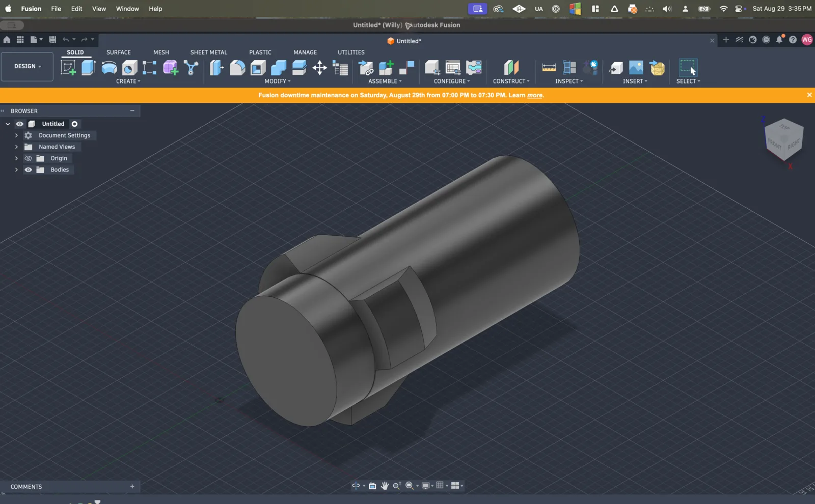Select the Hole tool
This screenshot has width=815, height=504.
[129, 68]
